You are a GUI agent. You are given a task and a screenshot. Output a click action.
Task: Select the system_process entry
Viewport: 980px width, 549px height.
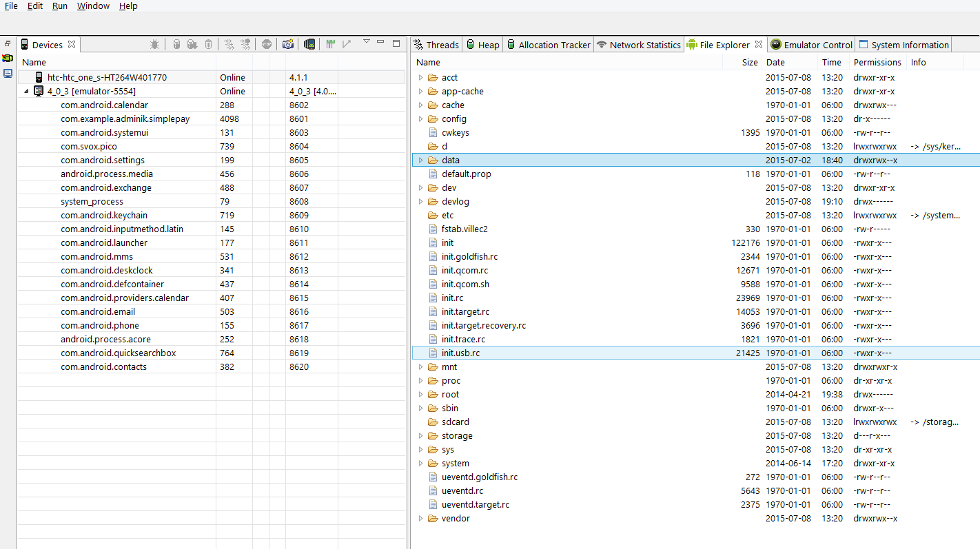coord(92,201)
